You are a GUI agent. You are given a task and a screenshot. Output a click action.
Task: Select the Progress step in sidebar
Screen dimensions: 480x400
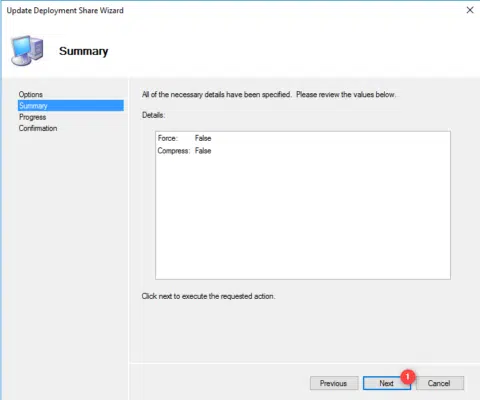tap(32, 117)
